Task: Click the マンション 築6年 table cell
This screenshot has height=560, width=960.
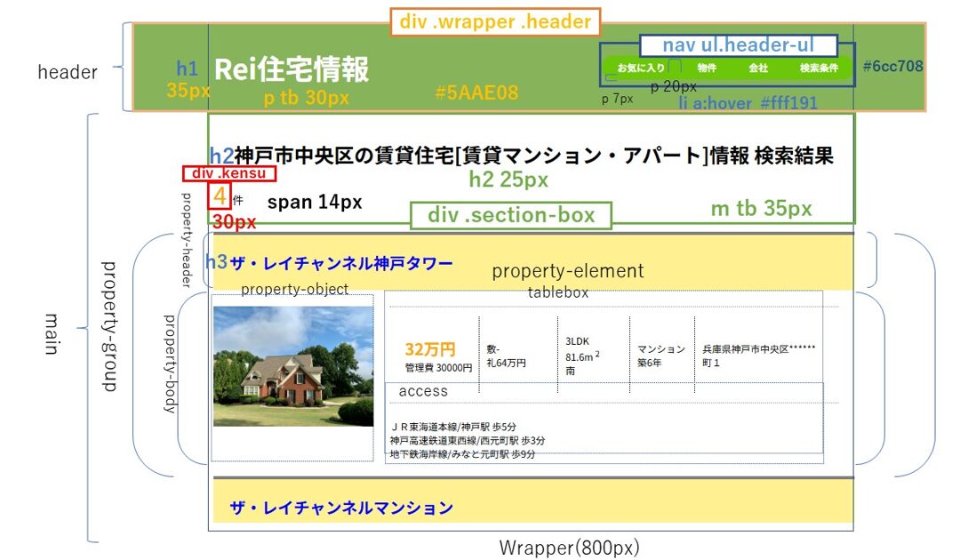Action: click(661, 356)
